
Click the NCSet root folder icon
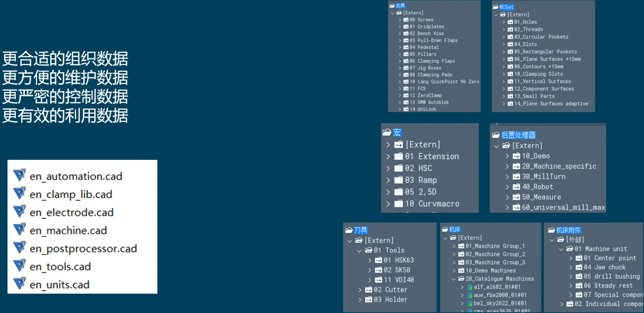(x=496, y=7)
